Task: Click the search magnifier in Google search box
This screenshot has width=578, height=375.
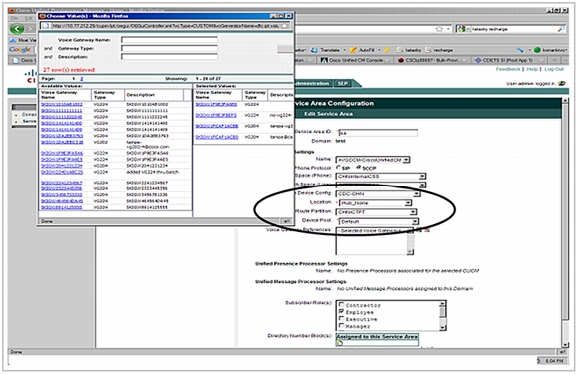Action: (x=561, y=29)
